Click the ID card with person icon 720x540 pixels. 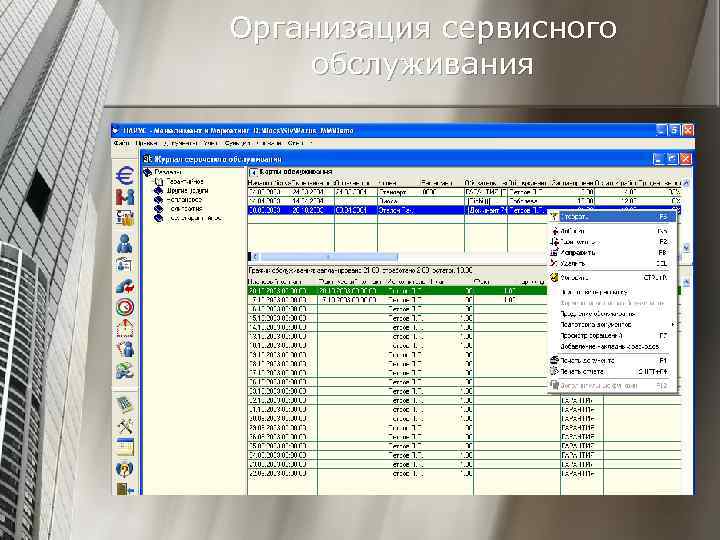pos(124,265)
